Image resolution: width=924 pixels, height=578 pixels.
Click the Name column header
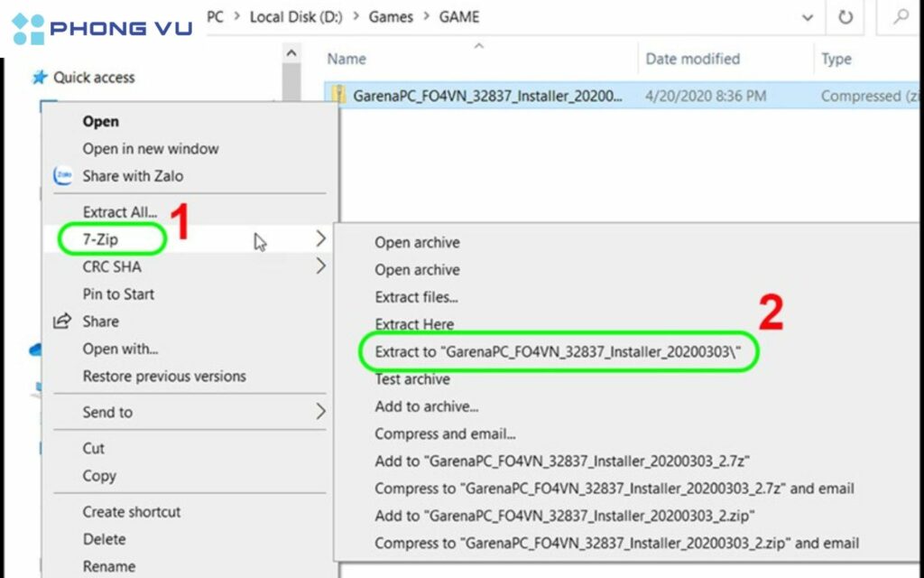coord(346,59)
